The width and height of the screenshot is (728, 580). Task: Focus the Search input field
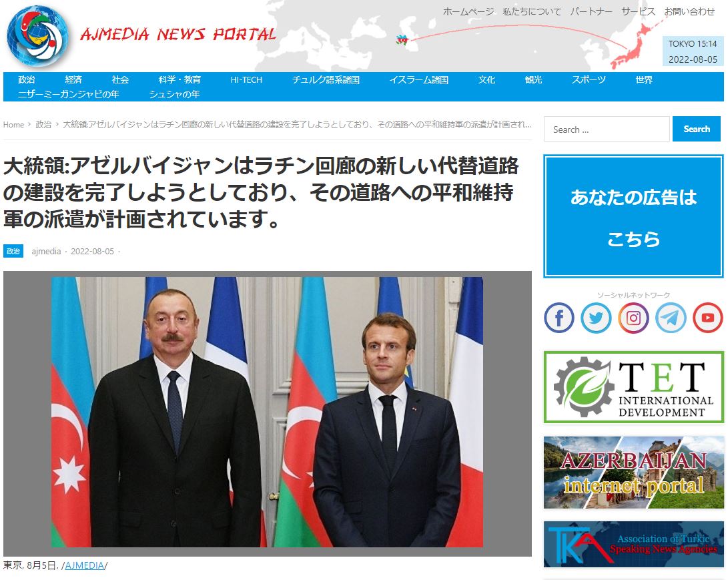point(607,129)
